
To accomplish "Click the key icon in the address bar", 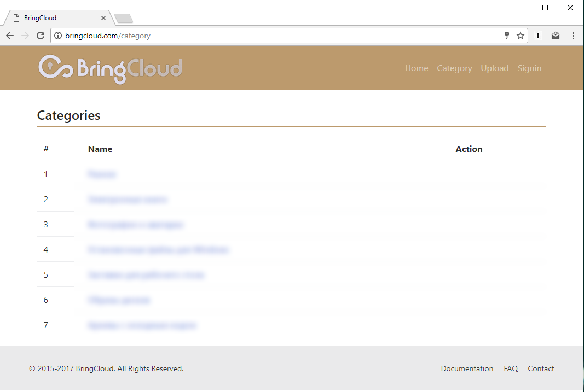I will [x=506, y=35].
